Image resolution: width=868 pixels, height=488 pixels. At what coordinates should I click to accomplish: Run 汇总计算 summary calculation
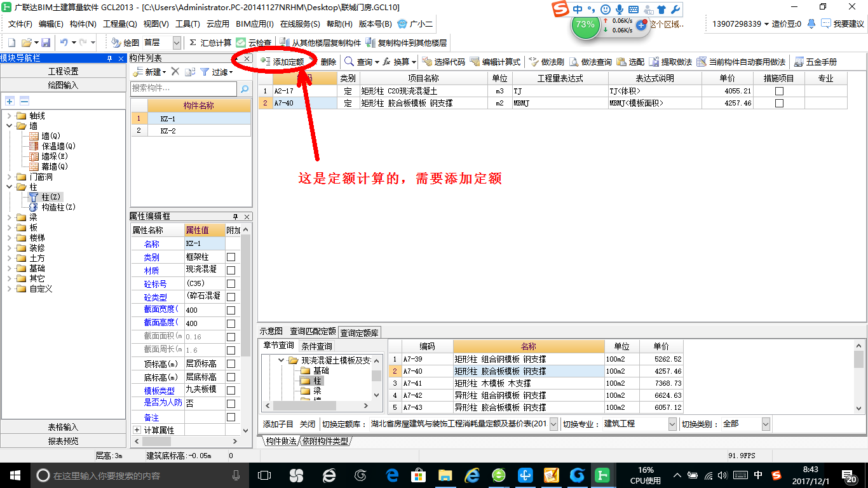[x=210, y=43]
